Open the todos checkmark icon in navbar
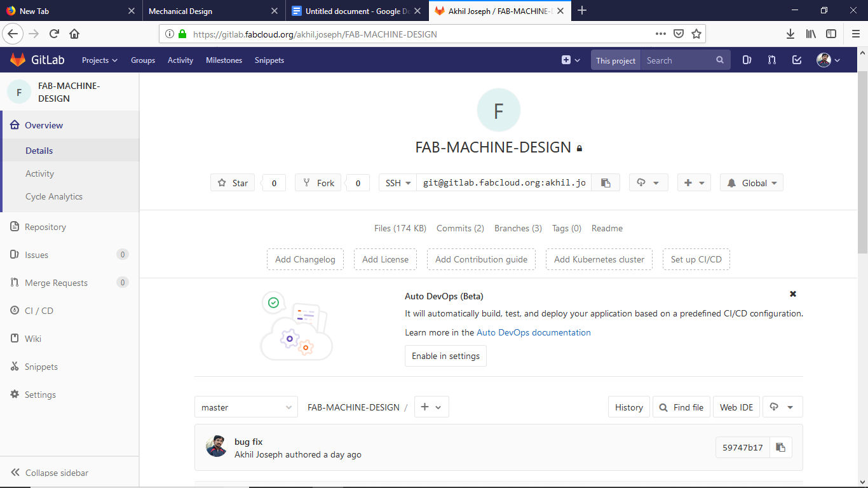Viewport: 868px width, 488px height. (797, 60)
